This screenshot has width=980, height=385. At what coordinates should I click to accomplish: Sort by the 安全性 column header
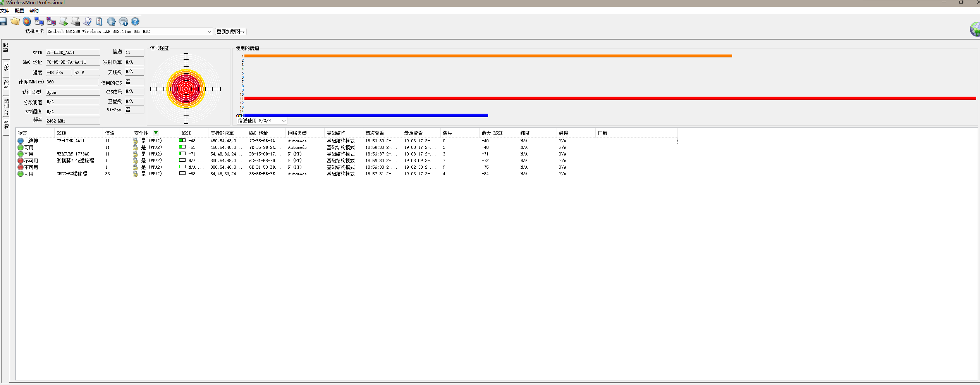point(155,133)
